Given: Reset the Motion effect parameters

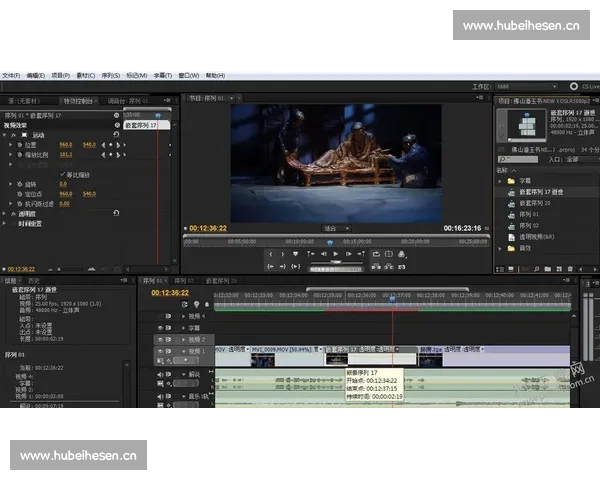Looking at the screenshot, I should (116, 135).
